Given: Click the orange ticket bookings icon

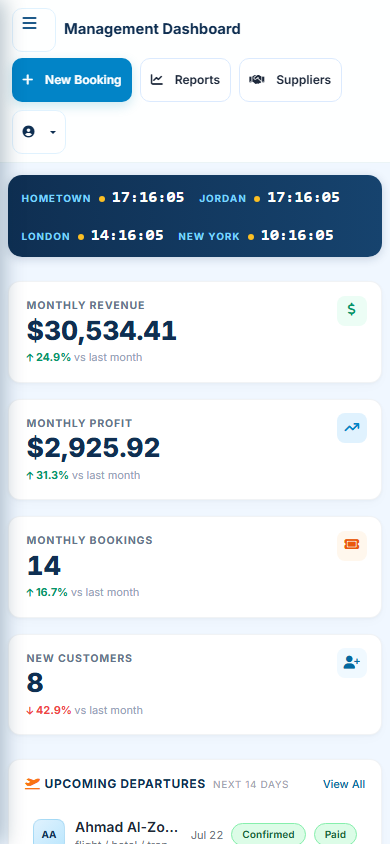Looking at the screenshot, I should (x=352, y=545).
